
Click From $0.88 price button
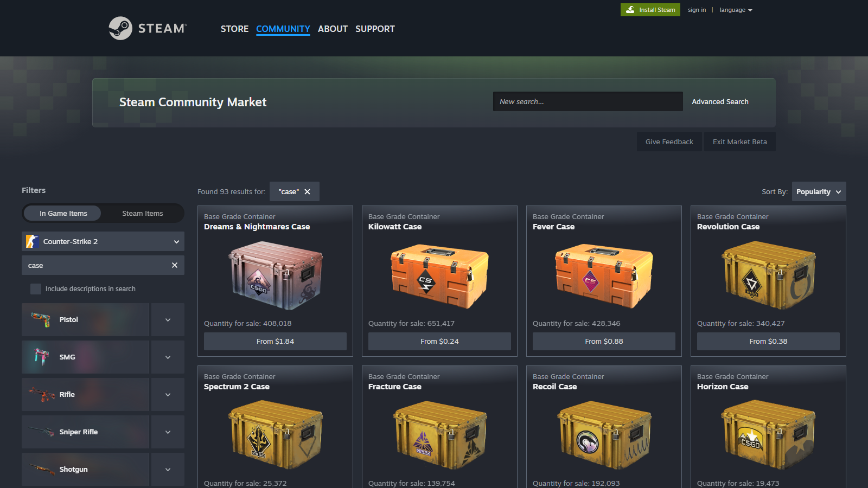pos(604,341)
